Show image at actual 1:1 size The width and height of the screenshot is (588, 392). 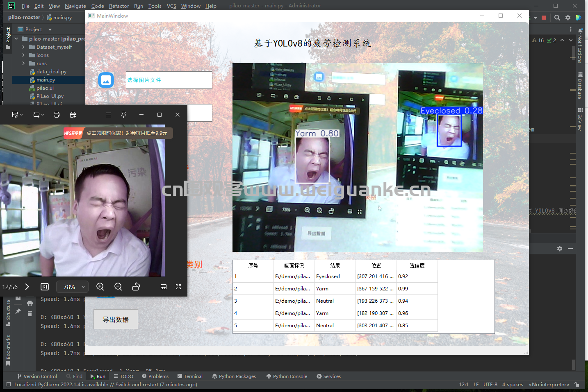(x=45, y=287)
